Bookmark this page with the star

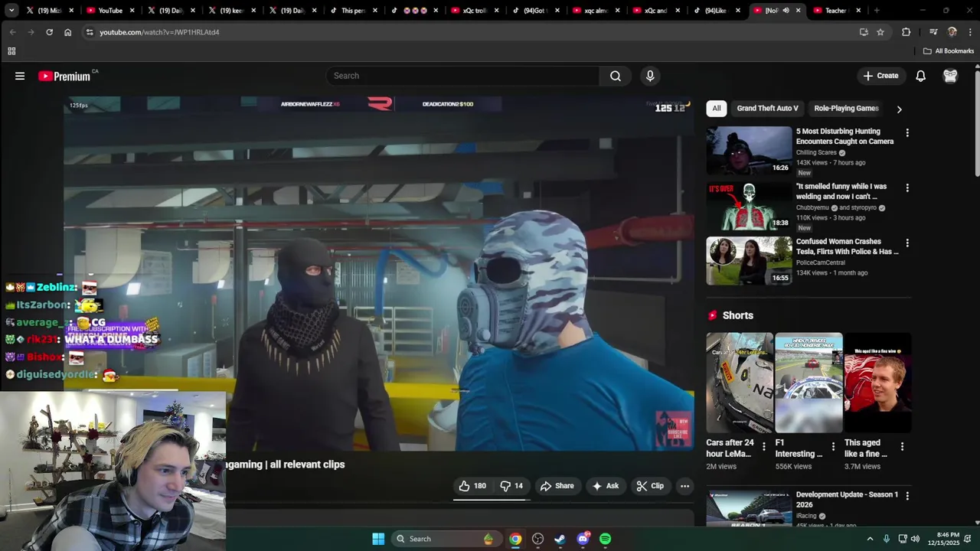880,32
